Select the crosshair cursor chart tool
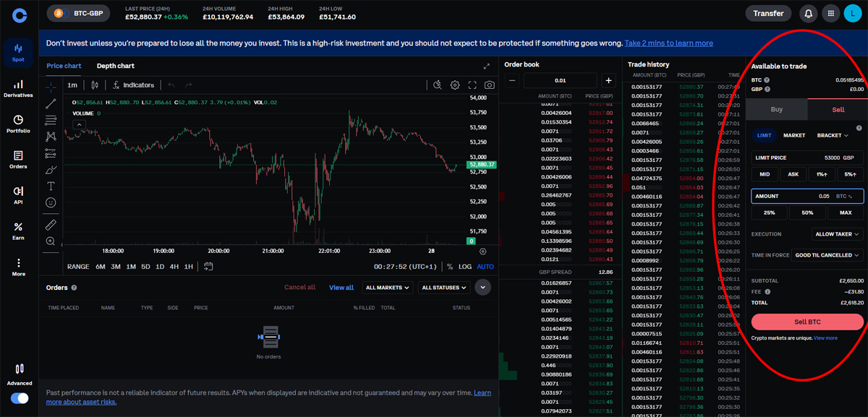This screenshot has height=417, width=868. 51,87
